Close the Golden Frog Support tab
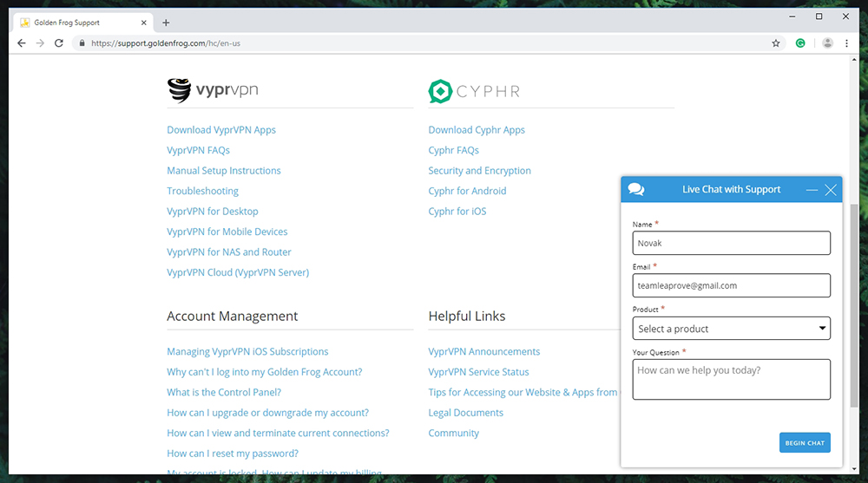 [x=144, y=23]
